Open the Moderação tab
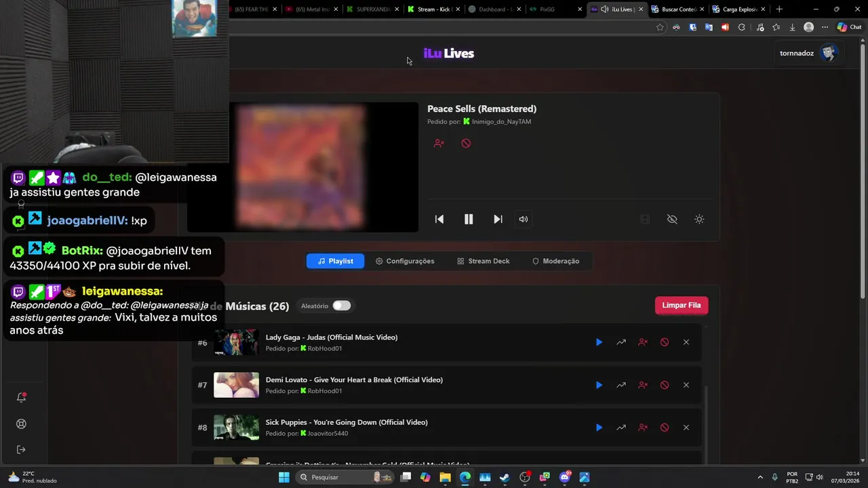This screenshot has width=868, height=488. point(555,261)
